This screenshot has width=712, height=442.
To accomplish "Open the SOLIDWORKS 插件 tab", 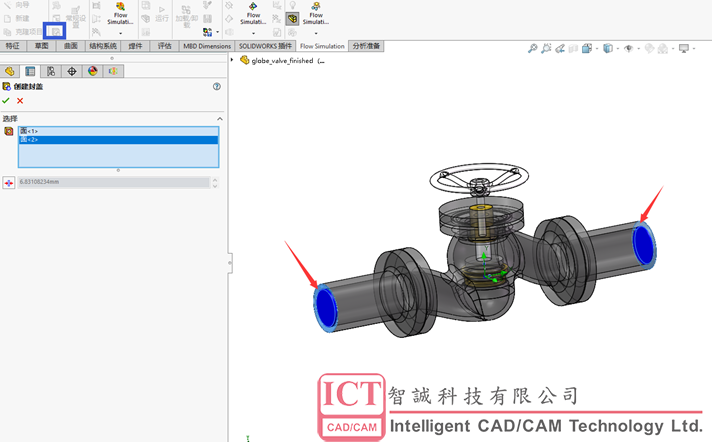I will point(265,46).
